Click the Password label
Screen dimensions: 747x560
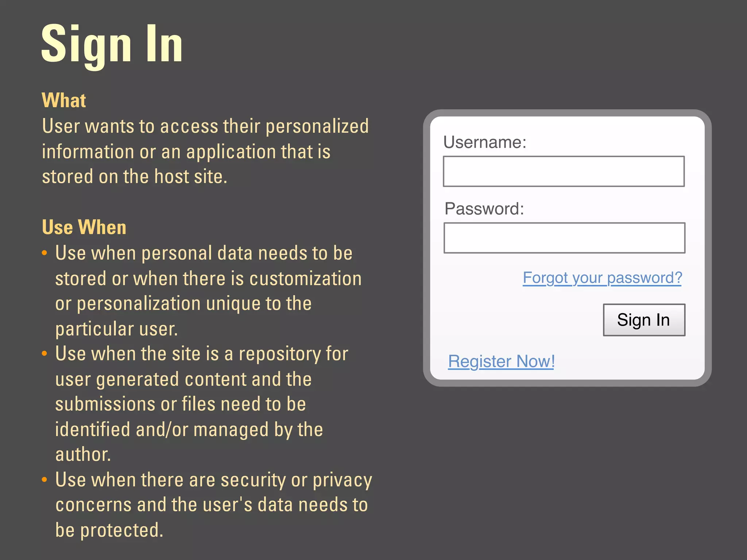point(483,209)
